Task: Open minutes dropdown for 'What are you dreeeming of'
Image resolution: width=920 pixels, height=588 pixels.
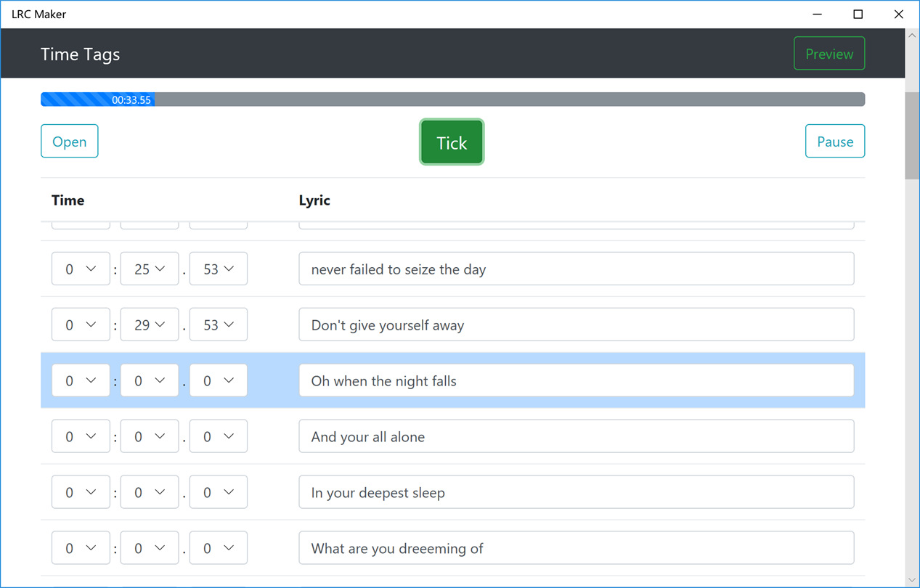Action: [81, 548]
